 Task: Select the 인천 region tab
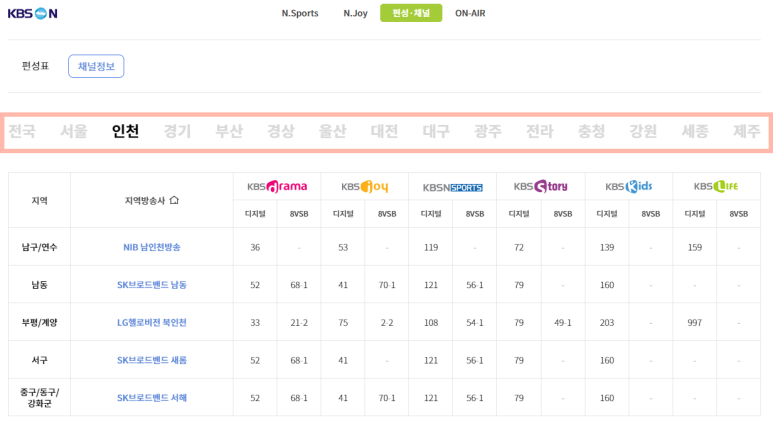(x=125, y=131)
